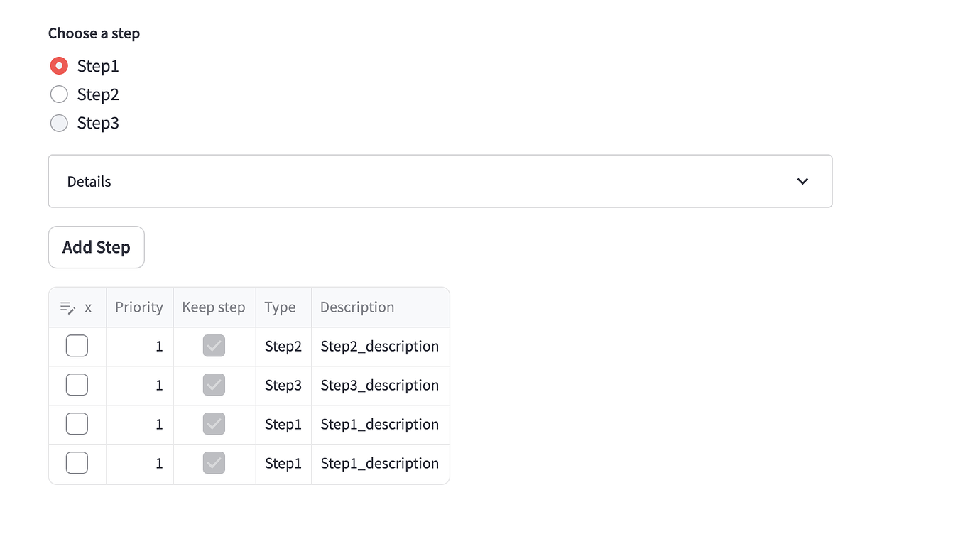Image resolution: width=980 pixels, height=534 pixels.
Task: Select the first Step1 row's selection checkbox
Action: (77, 425)
